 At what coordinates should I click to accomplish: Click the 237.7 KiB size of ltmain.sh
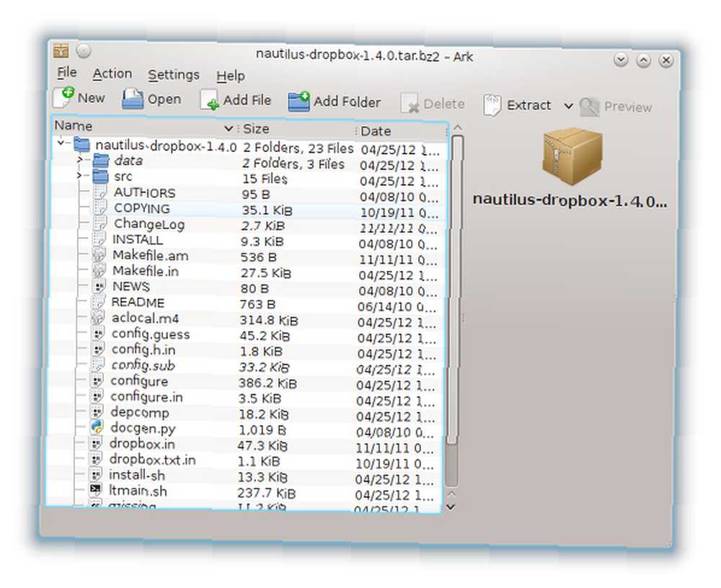click(266, 494)
